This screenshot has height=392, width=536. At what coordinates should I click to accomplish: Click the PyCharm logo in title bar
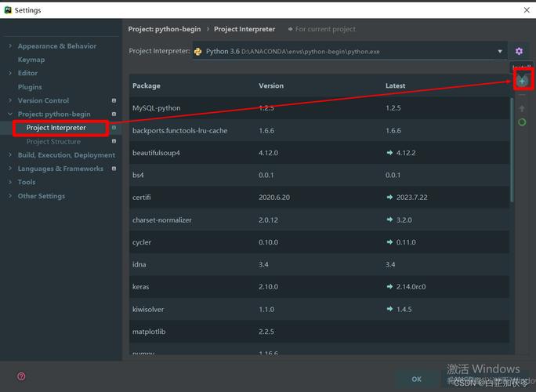click(8, 10)
